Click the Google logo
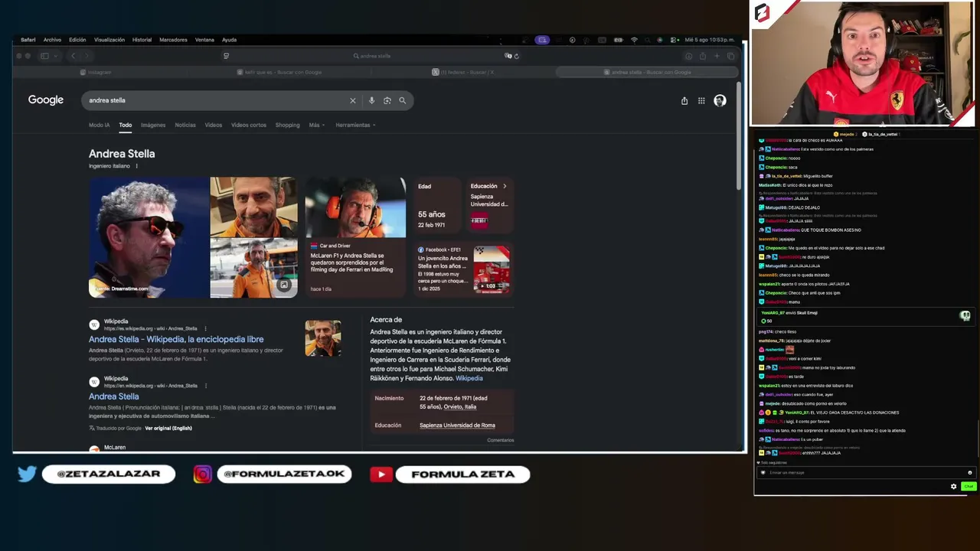Viewport: 980px width, 551px height. point(46,100)
